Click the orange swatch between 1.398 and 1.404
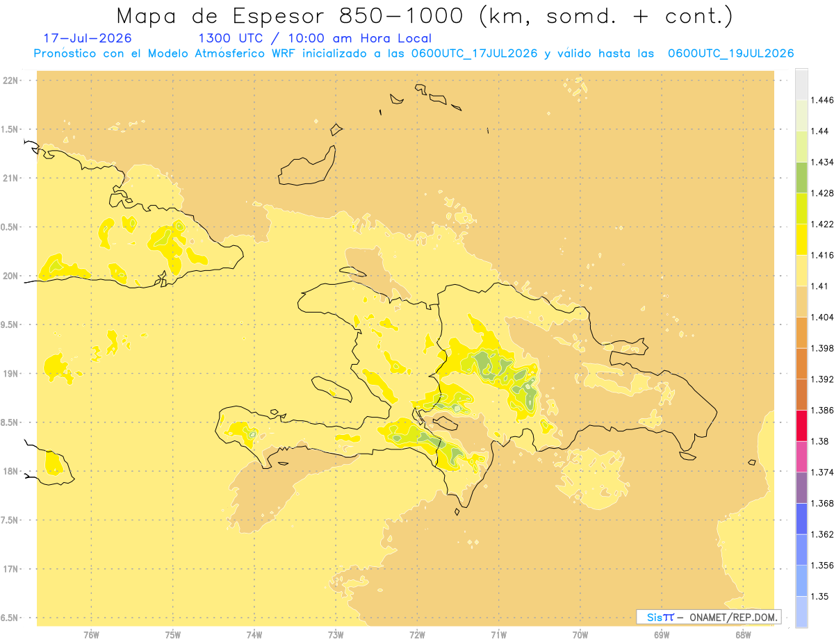This screenshot has height=644, width=834. (x=801, y=332)
